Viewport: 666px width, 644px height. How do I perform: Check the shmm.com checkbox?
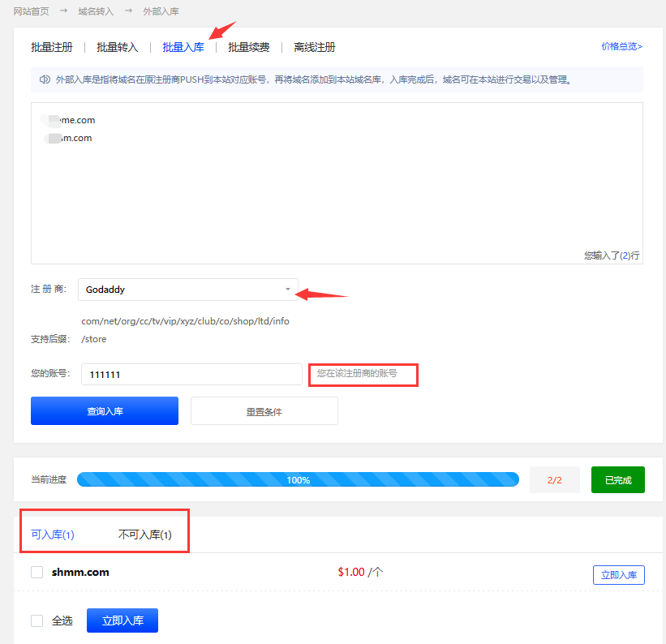click(x=37, y=572)
